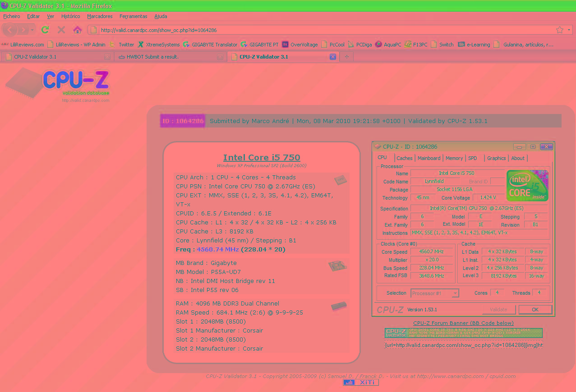Open the Marcadores menu
Screen dimensions: 576x392
tap(100, 16)
